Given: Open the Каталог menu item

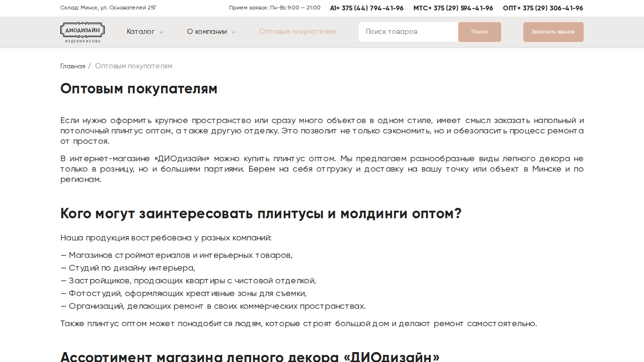Looking at the screenshot, I should (x=141, y=32).
